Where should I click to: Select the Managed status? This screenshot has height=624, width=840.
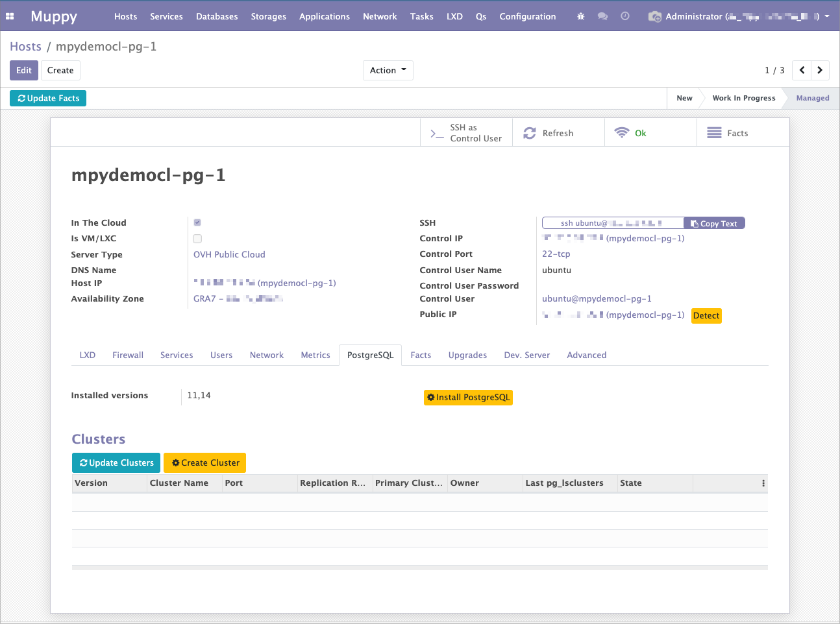813,98
